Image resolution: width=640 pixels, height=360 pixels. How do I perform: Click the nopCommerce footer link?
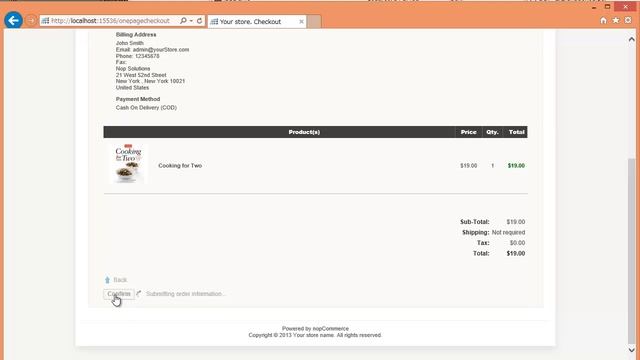(331, 329)
